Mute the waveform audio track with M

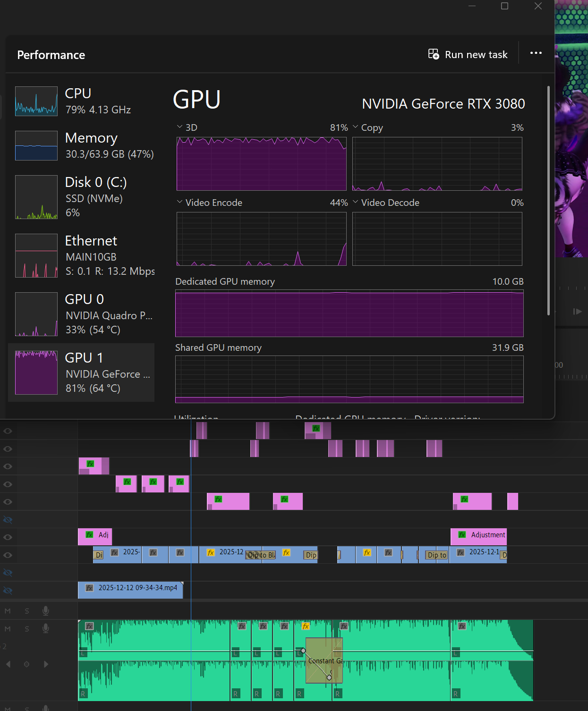pyautogui.click(x=8, y=629)
